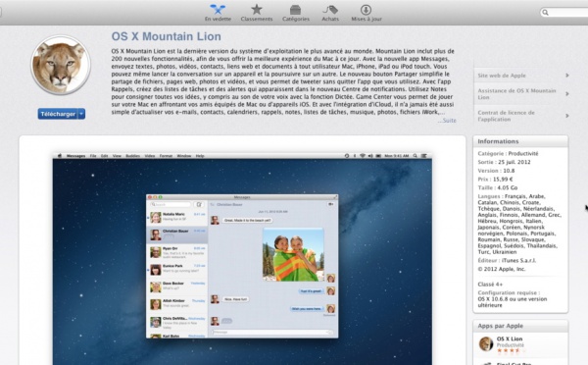The height and width of the screenshot is (365, 588).
Task: Open the Catégories toolbar icon
Action: pos(296,10)
